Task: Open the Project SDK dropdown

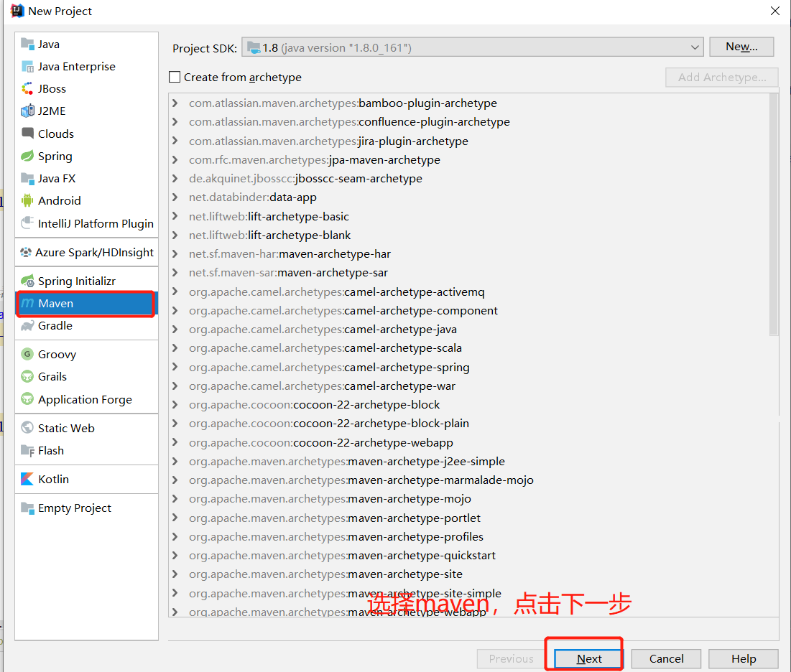Action: (x=473, y=47)
